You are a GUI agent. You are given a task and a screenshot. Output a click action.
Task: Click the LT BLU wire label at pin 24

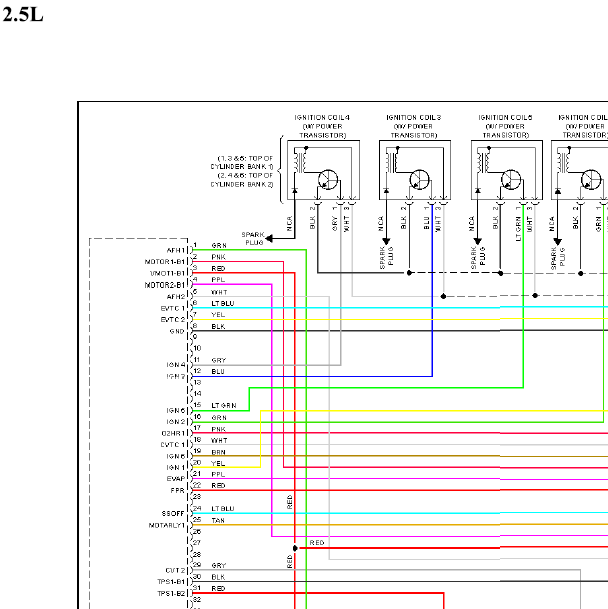click(223, 508)
